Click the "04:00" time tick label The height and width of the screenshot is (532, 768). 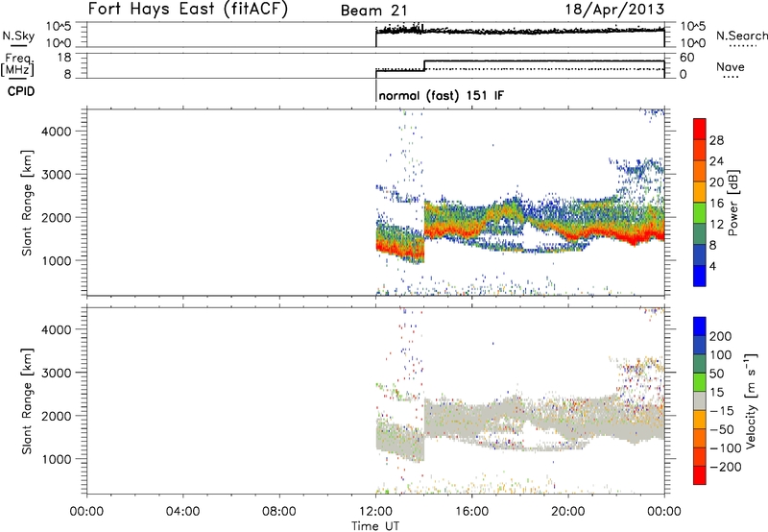click(182, 512)
